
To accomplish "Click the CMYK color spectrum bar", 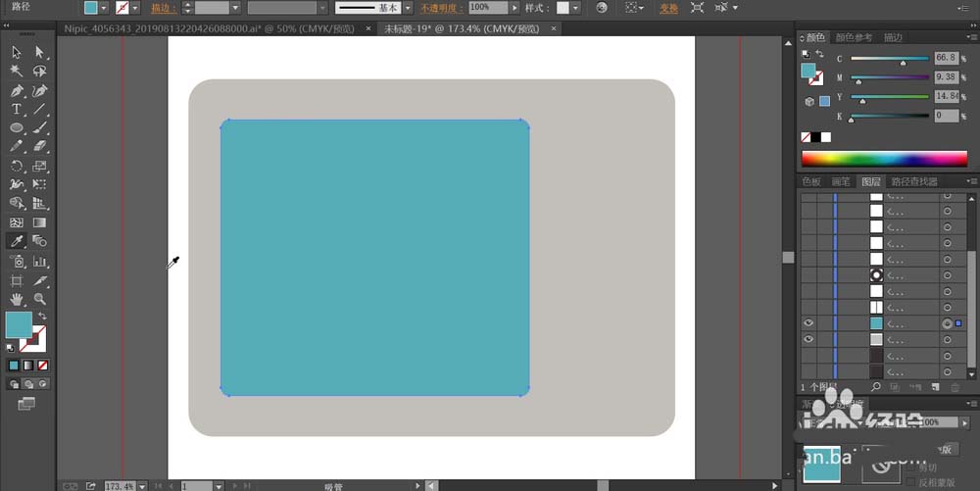I will [x=884, y=158].
